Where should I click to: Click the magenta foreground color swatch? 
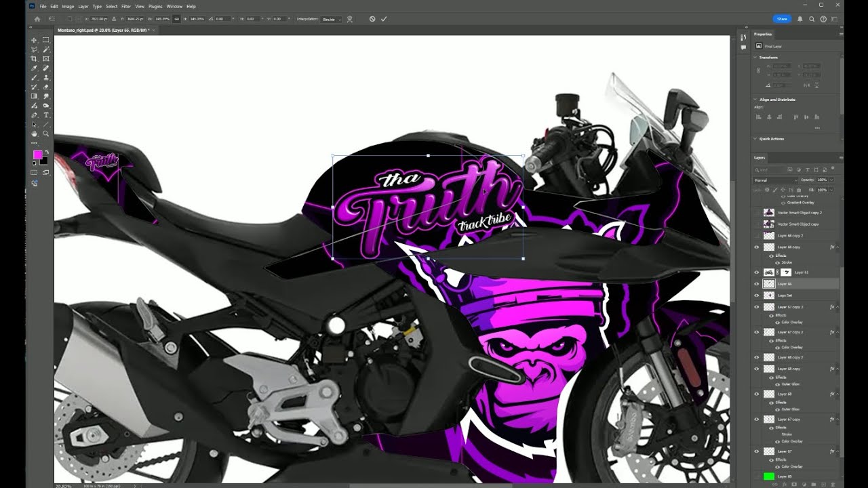coord(37,155)
